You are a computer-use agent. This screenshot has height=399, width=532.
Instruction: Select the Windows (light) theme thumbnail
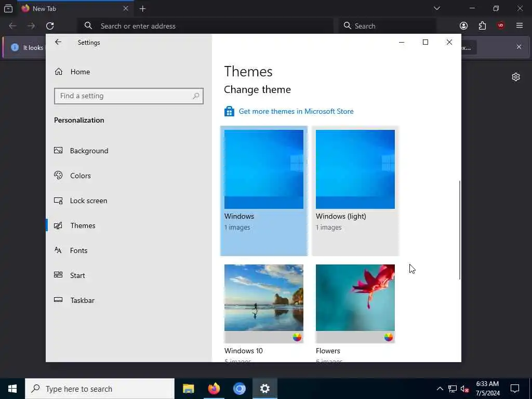click(355, 169)
